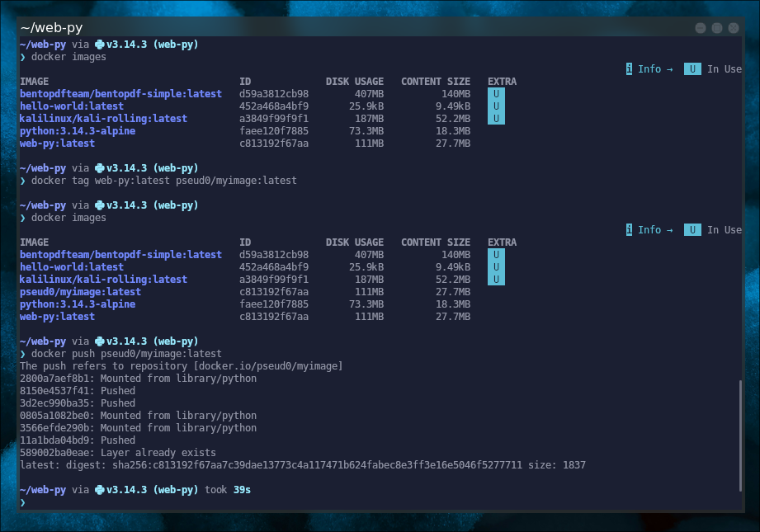Image resolution: width=760 pixels, height=532 pixels.
Task: Maximize the ~/web-py terminal window
Action: click(715, 27)
